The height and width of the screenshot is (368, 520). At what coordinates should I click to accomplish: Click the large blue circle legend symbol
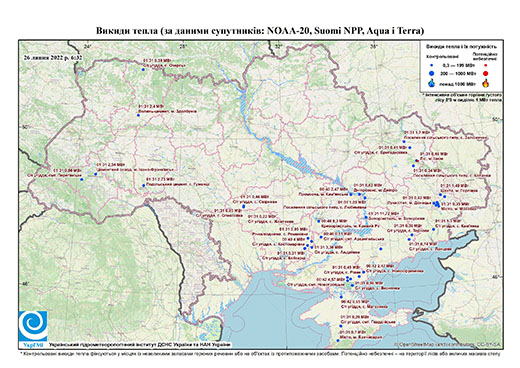(432, 73)
